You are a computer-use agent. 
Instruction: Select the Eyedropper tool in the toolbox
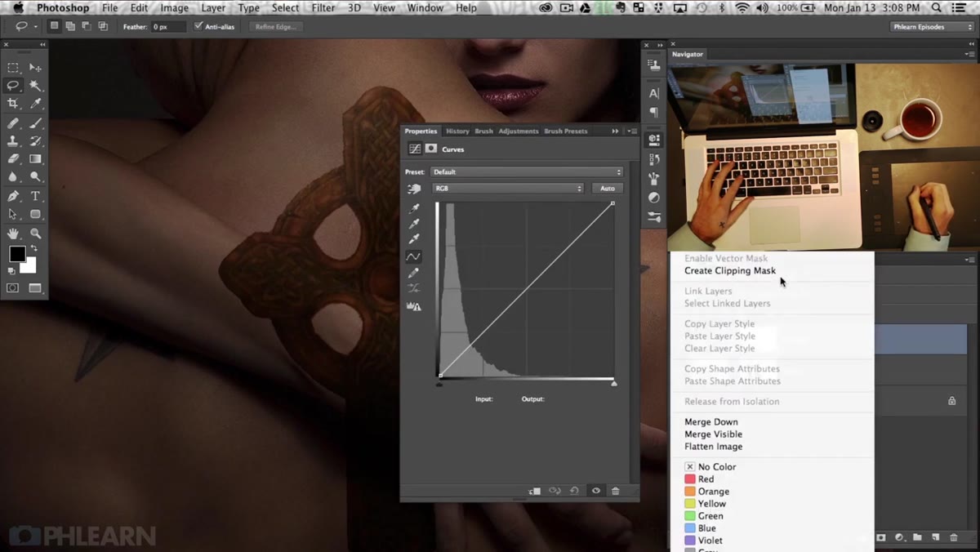pyautogui.click(x=35, y=104)
